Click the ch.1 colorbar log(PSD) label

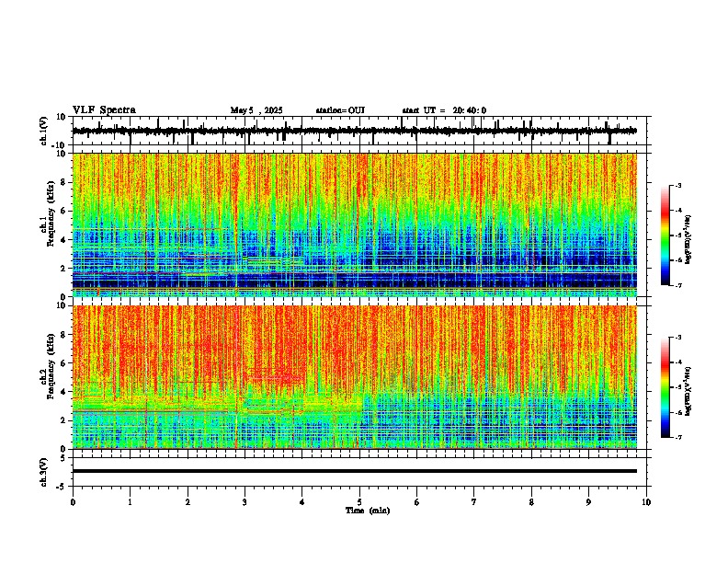pos(688,239)
